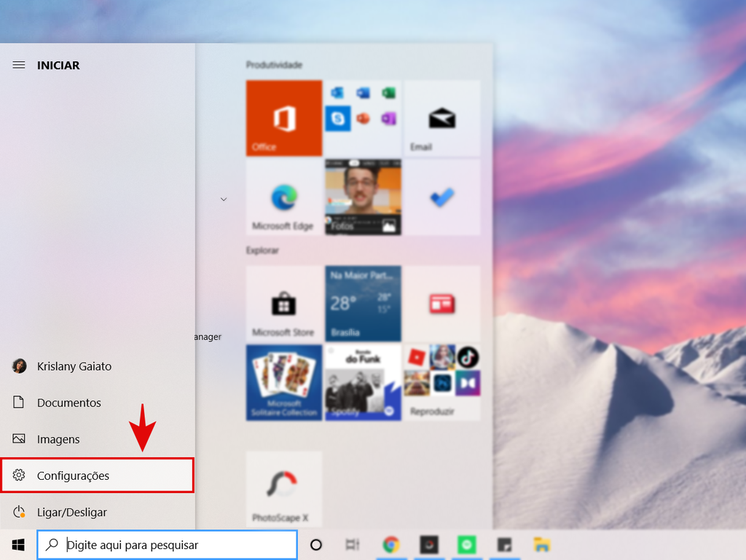Launch the Microsoft Edge tile
Image resolution: width=746 pixels, height=560 pixels.
(284, 197)
